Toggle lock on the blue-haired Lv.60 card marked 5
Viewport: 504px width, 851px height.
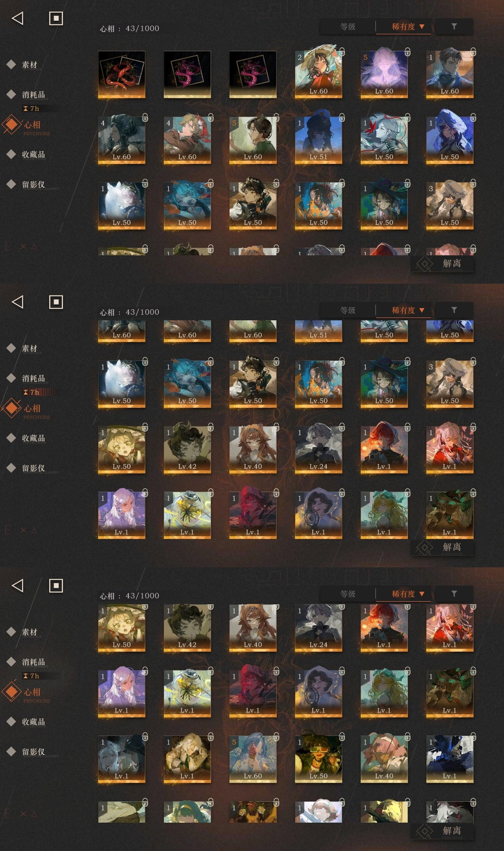(276, 737)
